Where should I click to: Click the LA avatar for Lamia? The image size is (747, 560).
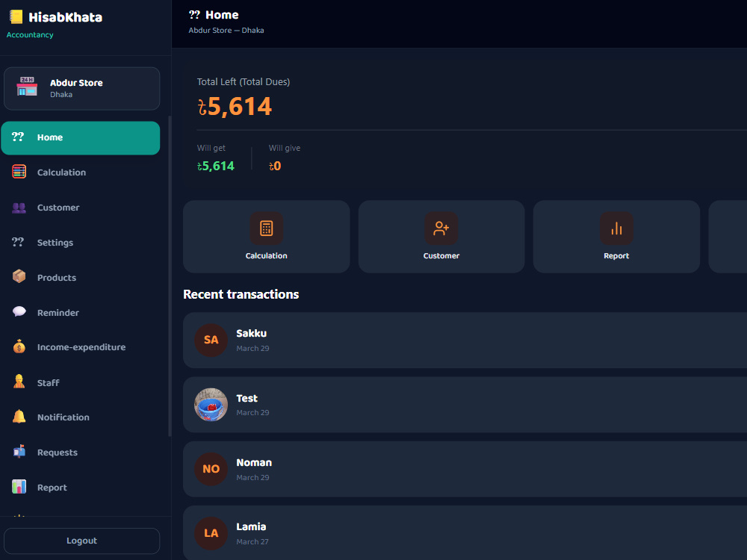(x=211, y=533)
